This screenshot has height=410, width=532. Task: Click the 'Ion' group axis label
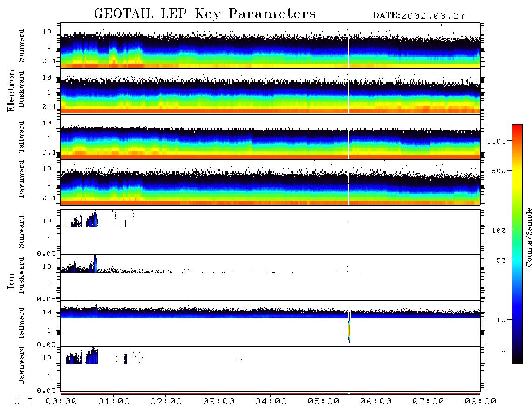click(11, 280)
